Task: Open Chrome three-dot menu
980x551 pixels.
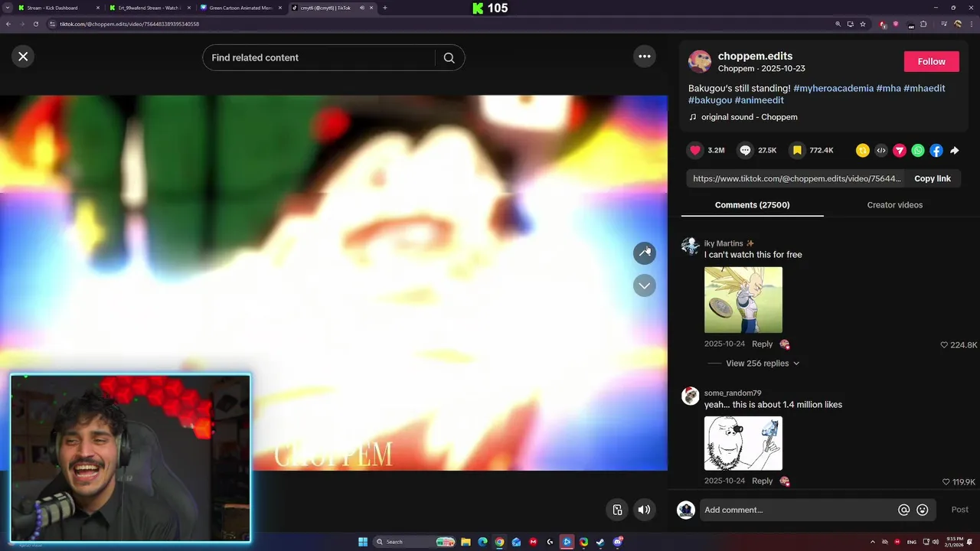Action: [971, 24]
